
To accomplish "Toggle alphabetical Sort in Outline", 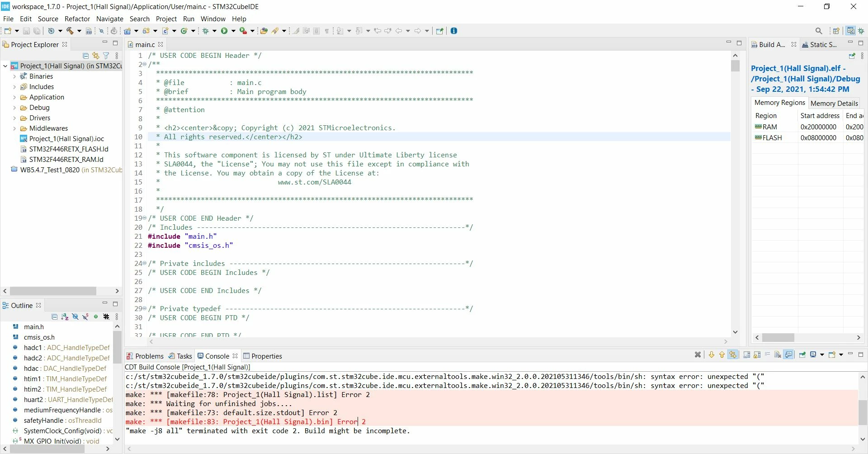I will click(x=65, y=317).
